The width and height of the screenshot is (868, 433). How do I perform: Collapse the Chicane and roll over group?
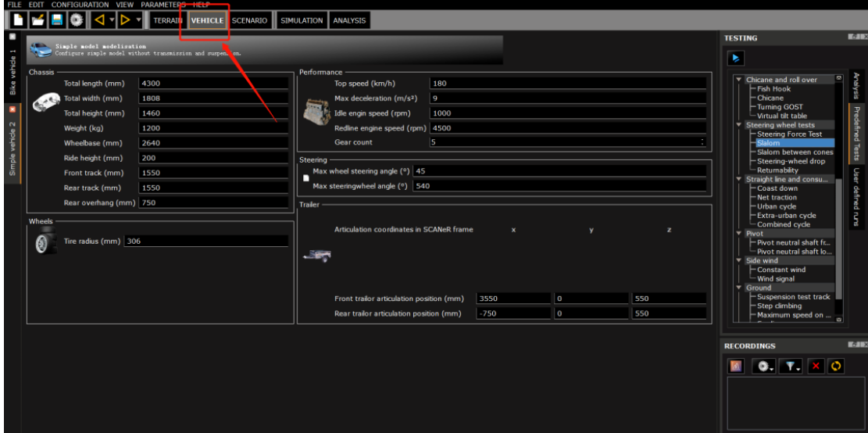tap(739, 80)
